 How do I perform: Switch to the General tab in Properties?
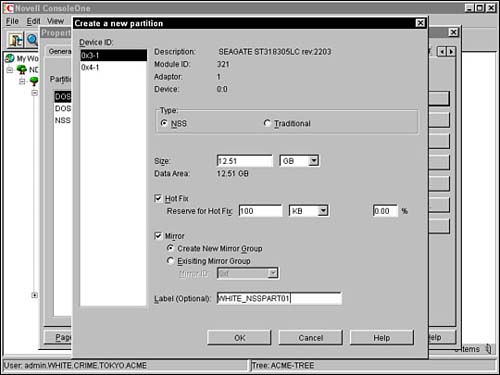[59, 51]
